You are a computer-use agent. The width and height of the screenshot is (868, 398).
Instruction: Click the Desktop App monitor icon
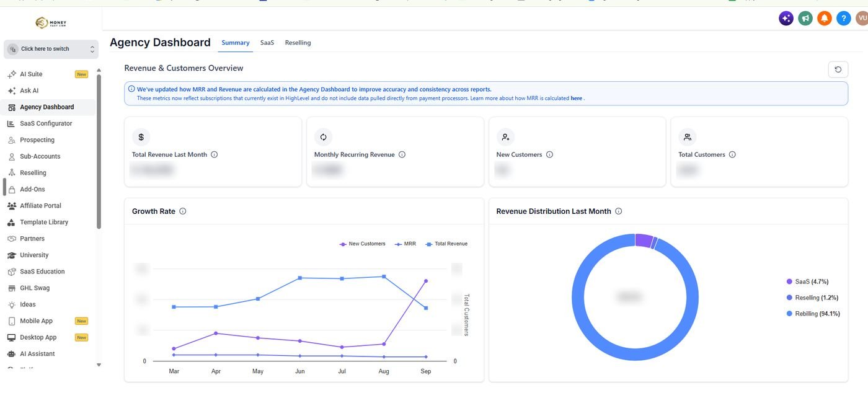(x=12, y=337)
